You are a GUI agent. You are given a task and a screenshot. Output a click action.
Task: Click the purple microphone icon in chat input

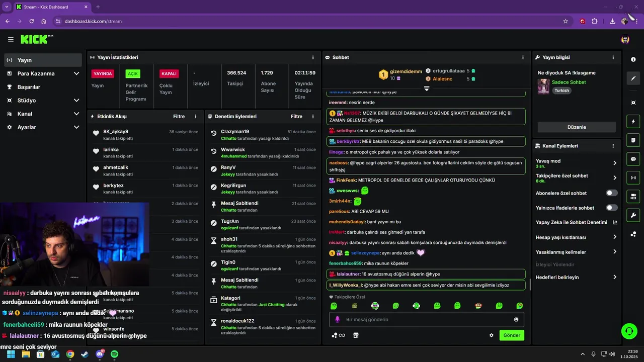click(337, 320)
